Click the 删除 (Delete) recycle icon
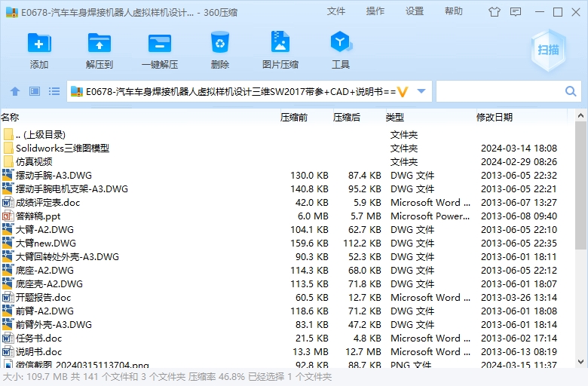 coord(220,42)
